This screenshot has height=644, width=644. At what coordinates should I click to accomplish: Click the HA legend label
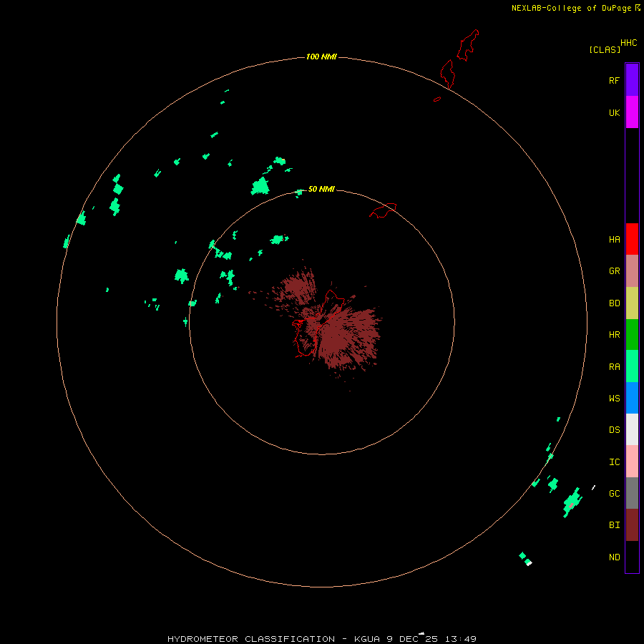tap(614, 239)
